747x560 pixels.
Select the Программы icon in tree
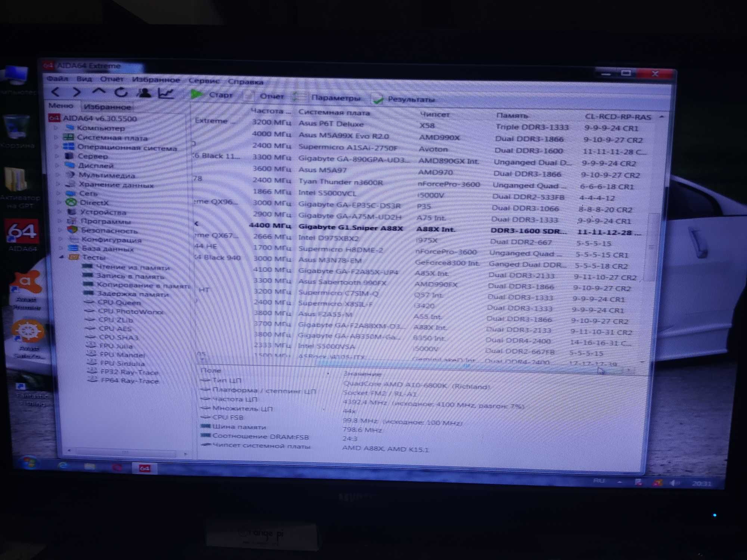click(x=72, y=221)
